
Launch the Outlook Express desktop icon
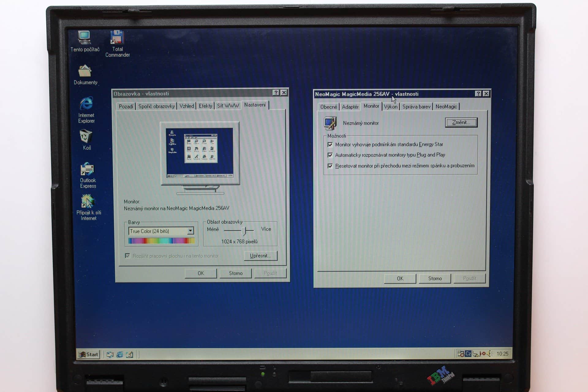pyautogui.click(x=87, y=169)
